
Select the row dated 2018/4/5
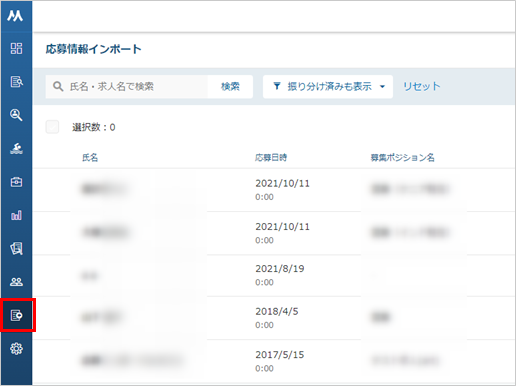274,318
